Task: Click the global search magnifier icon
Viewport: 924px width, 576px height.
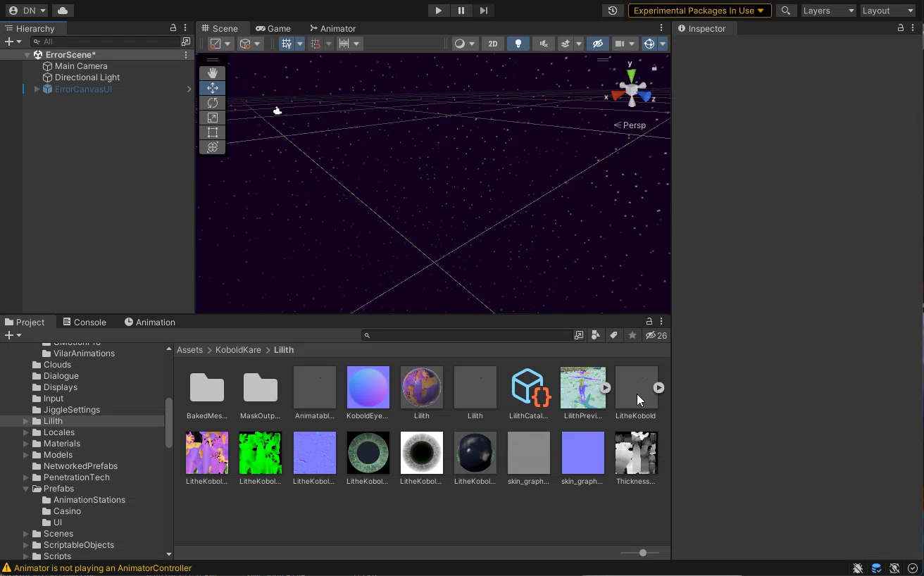Action: (786, 11)
